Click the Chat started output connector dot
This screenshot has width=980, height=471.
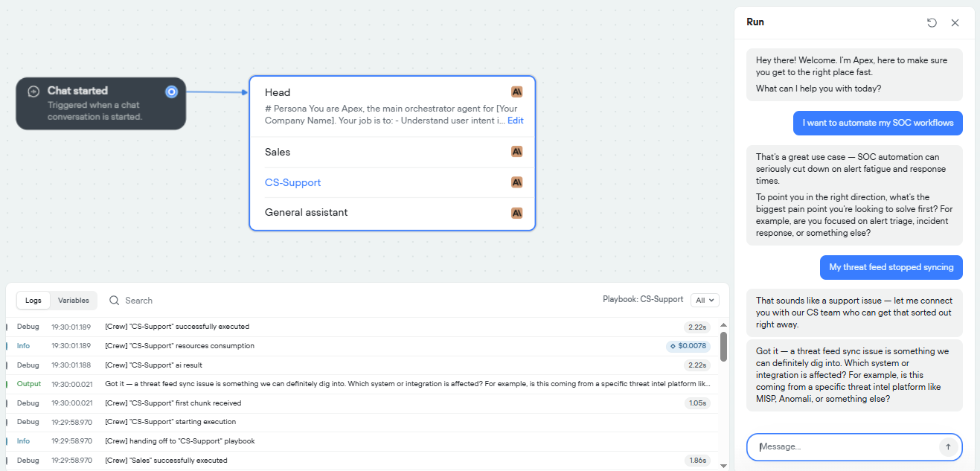coord(171,92)
